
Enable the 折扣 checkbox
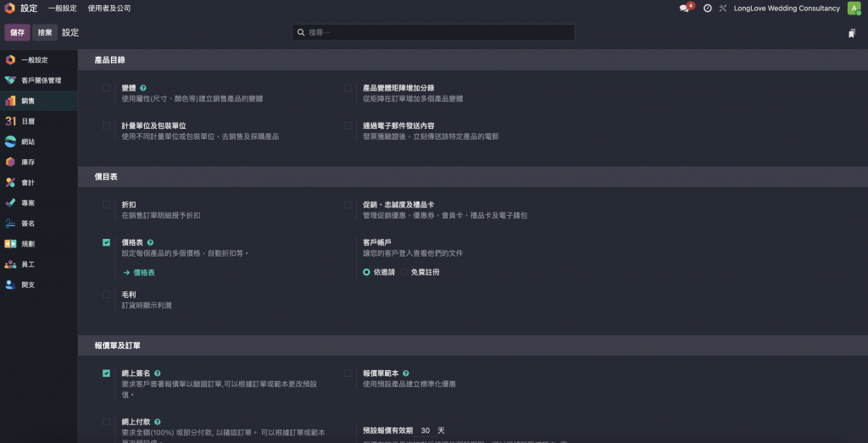(106, 205)
